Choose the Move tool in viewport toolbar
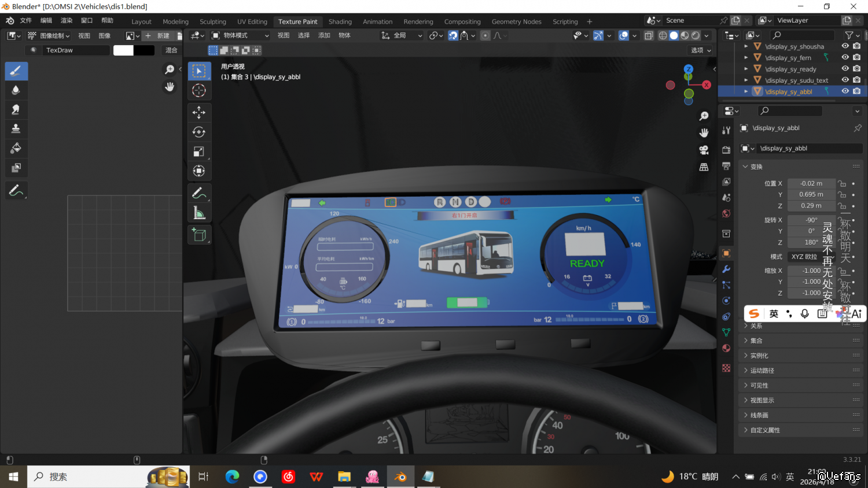Image resolution: width=868 pixels, height=488 pixels. point(198,112)
